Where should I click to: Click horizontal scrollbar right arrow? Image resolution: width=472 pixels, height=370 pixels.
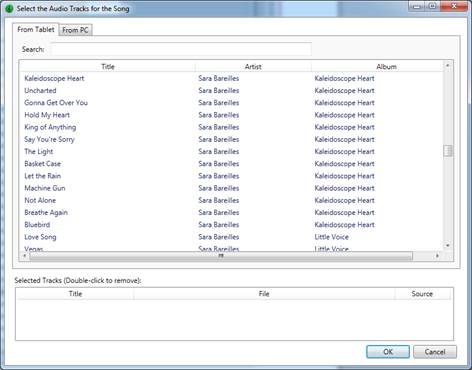[x=437, y=256]
